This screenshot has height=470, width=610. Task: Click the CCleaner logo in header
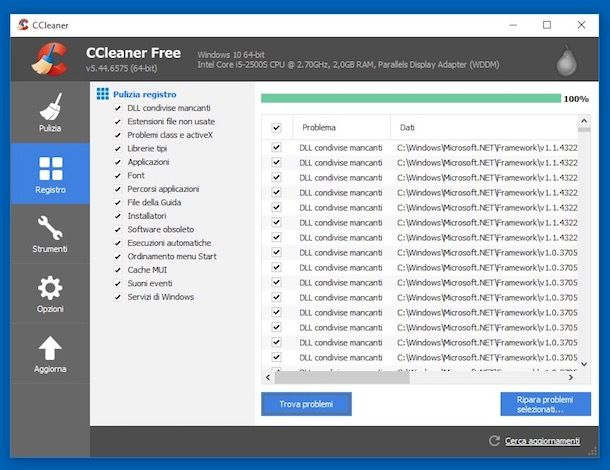(50, 59)
